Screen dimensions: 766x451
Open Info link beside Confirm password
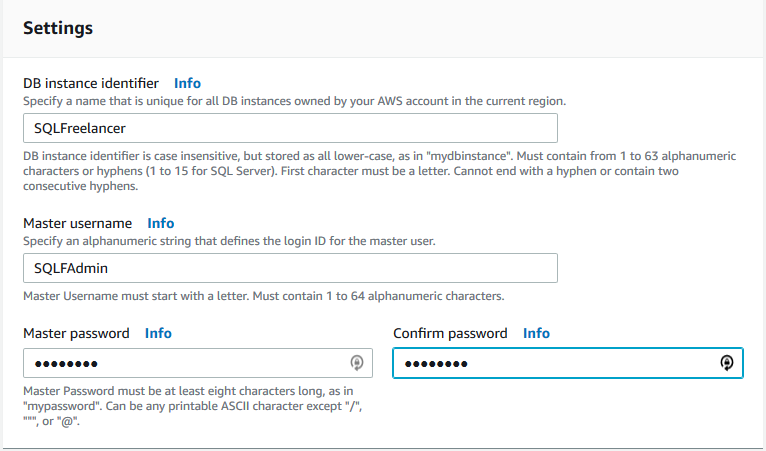[x=536, y=333]
